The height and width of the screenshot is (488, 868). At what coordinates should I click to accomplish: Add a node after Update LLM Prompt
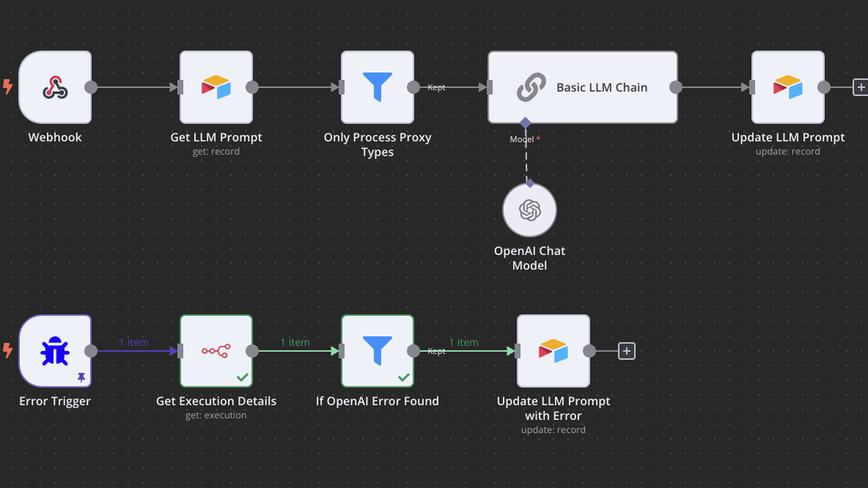point(860,87)
